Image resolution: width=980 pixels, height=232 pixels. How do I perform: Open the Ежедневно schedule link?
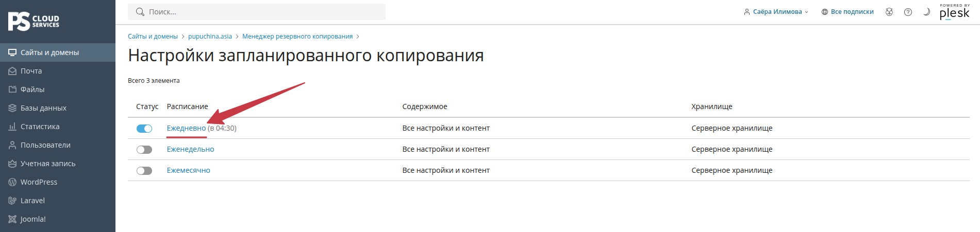[186, 128]
